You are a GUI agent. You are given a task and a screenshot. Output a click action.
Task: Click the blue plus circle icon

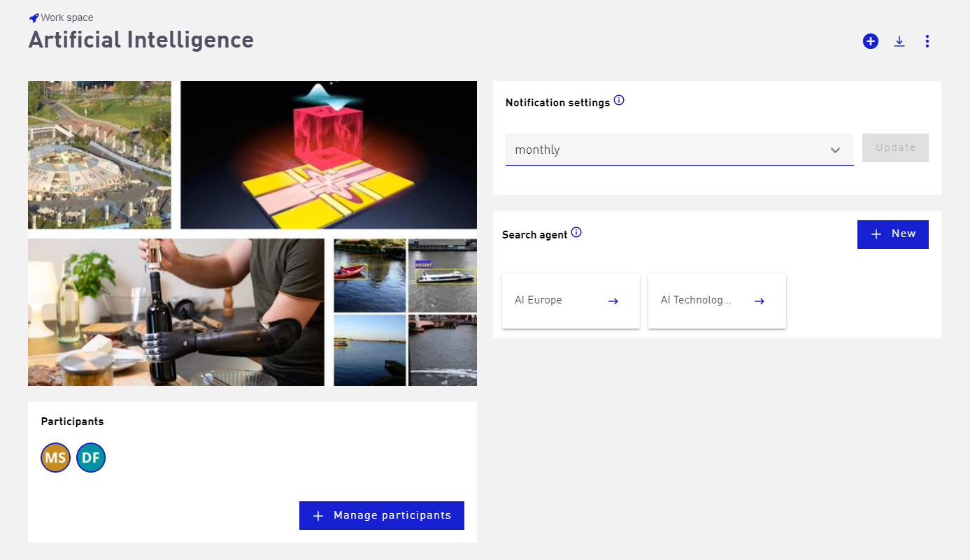[871, 41]
